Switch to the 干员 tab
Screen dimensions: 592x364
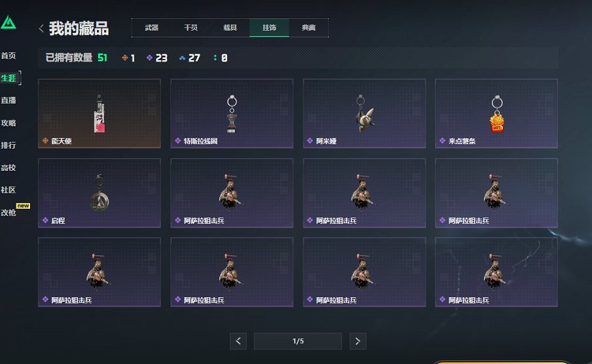click(191, 27)
